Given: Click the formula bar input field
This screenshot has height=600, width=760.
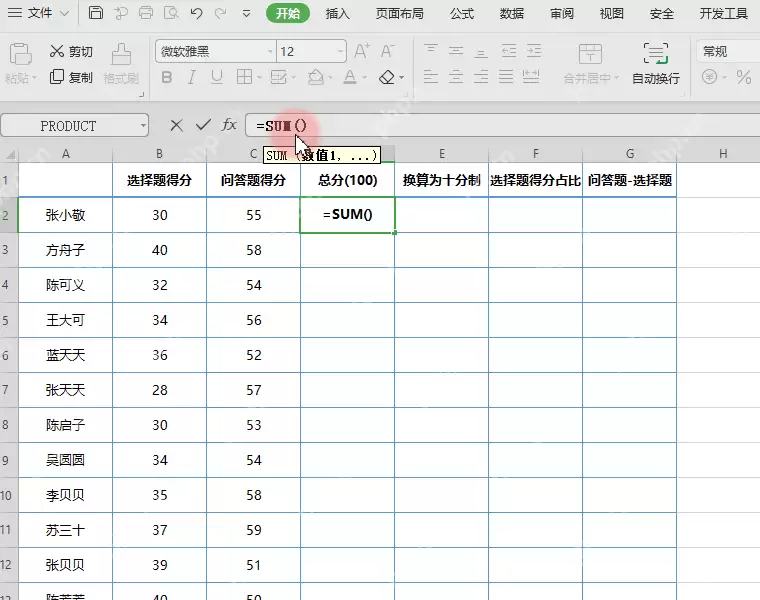Looking at the screenshot, I should coord(503,126).
